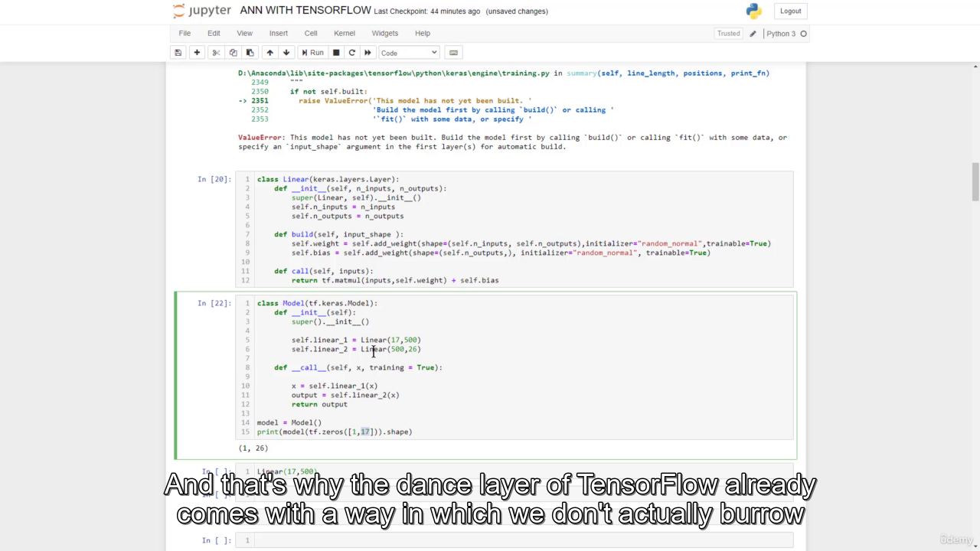Rename notebook title ANN WITH TENSORFLOW

coord(305,11)
